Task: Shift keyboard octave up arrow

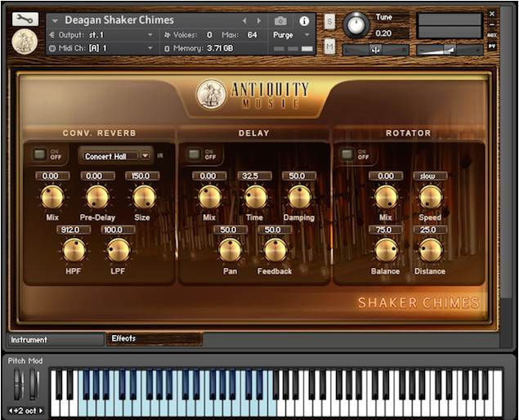Action: point(41,411)
